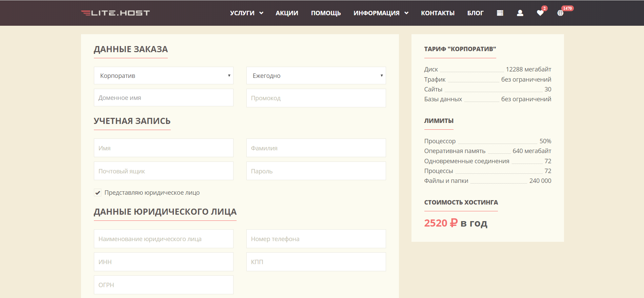Image resolution: width=644 pixels, height=298 pixels.
Task: Open the Блог menu item
Action: point(475,13)
